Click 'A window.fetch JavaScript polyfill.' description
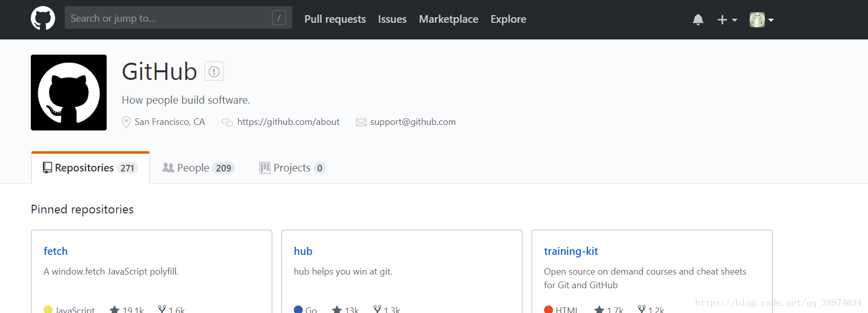This screenshot has height=313, width=868. (x=111, y=272)
